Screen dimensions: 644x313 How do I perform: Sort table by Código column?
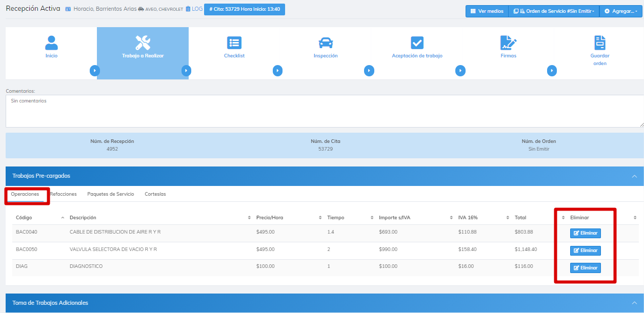coord(39,218)
